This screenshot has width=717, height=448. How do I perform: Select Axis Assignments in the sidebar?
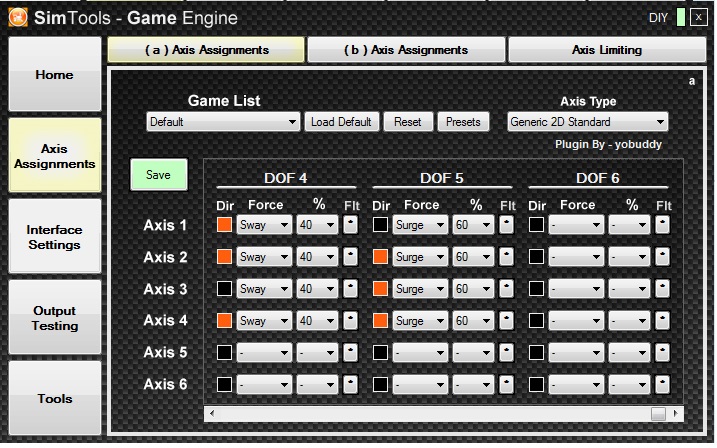coord(54,156)
